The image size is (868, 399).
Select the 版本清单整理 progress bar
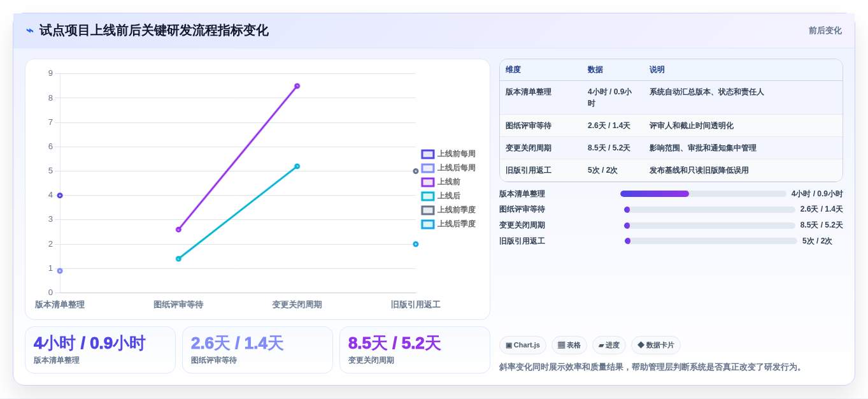point(703,194)
